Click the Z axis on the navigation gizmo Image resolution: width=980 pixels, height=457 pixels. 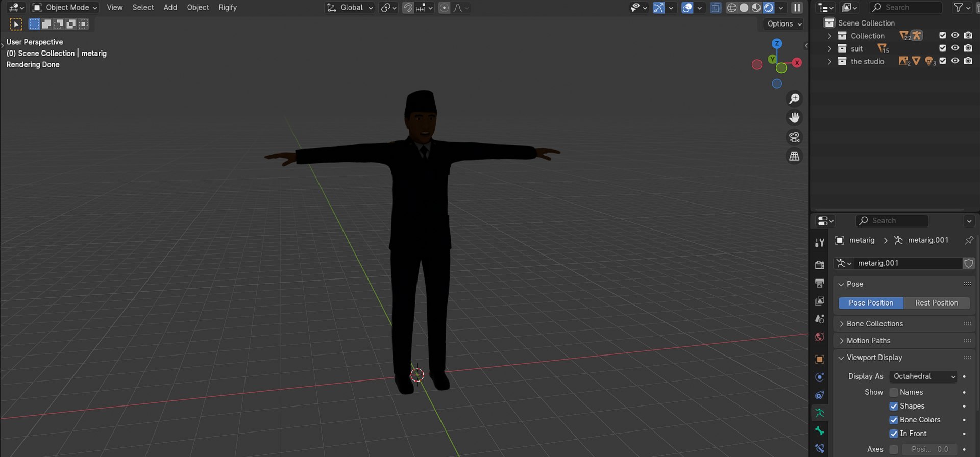[777, 43]
